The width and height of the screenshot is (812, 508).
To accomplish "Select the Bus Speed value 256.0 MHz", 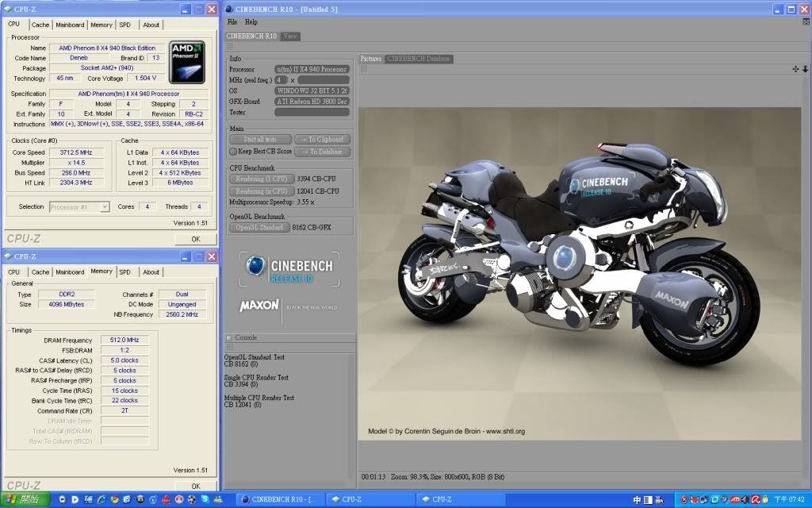I will [x=76, y=172].
